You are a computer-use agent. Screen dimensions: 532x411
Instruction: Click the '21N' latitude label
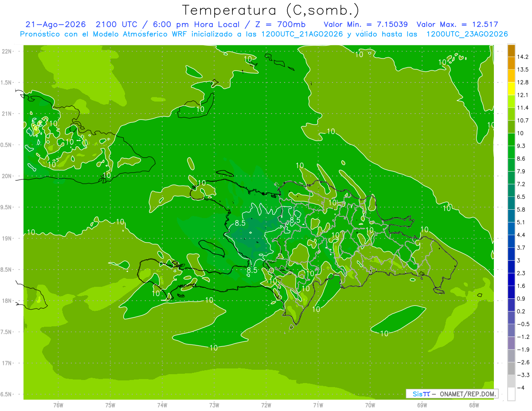(x=7, y=114)
